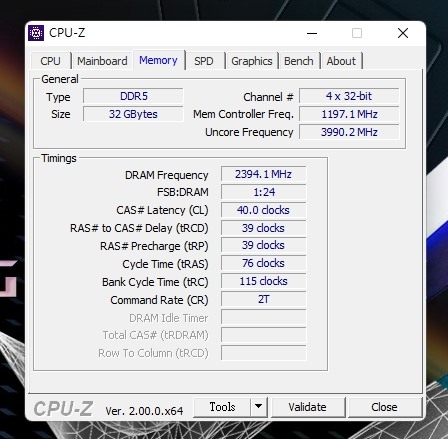
Task: Click the Validate button
Action: (x=307, y=407)
